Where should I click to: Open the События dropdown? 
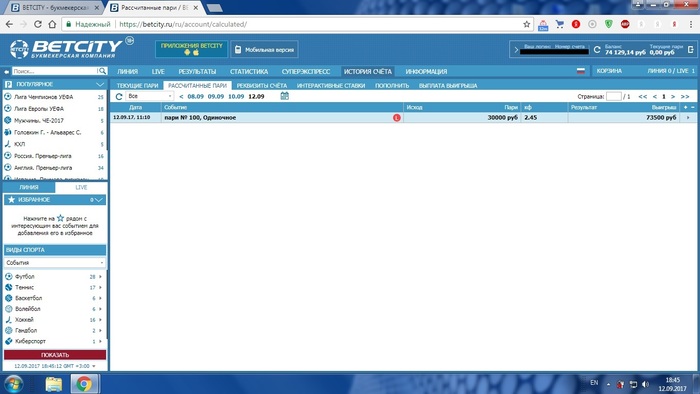(x=54, y=263)
